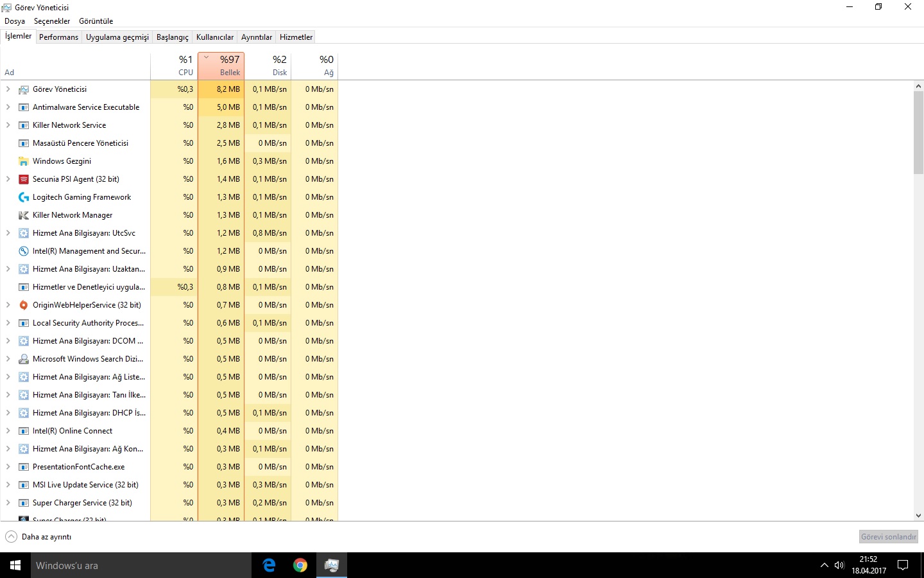Click the Microsoft Windows Search icon
The width and height of the screenshot is (924, 578).
pos(24,359)
